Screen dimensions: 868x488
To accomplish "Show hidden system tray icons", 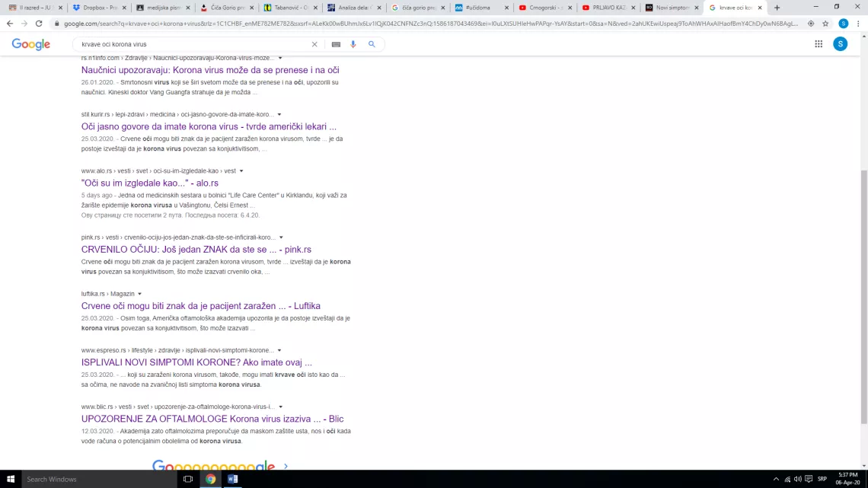I will point(776,479).
